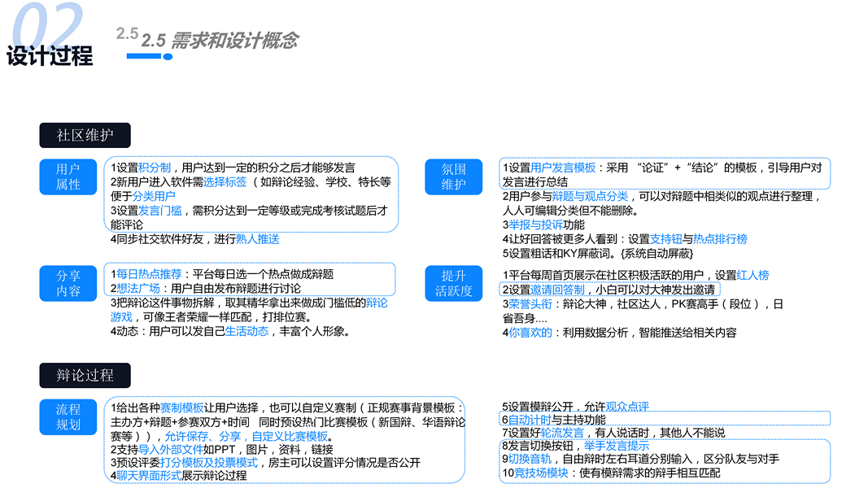This screenshot has height=488, width=868.
Task: Click the blue text 想法广场
Action: click(x=138, y=288)
